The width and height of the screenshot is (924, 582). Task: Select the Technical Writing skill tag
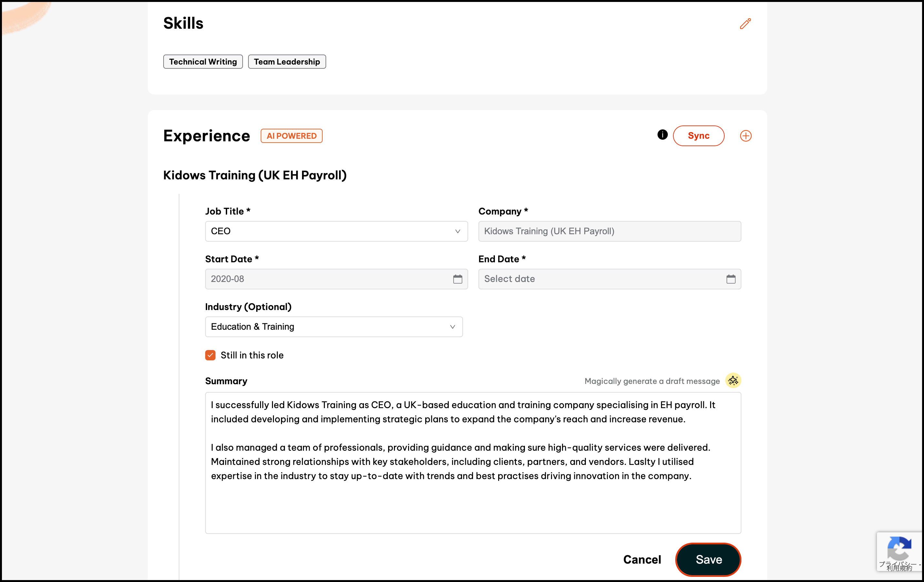click(x=203, y=62)
